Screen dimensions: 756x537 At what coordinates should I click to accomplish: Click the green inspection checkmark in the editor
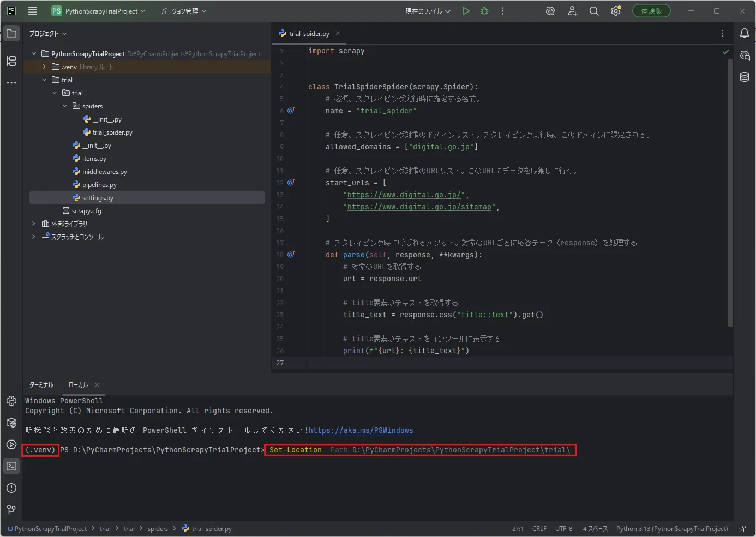725,52
